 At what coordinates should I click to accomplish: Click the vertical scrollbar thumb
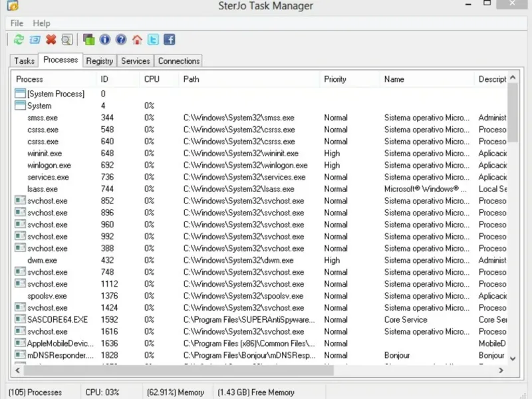tap(513, 113)
